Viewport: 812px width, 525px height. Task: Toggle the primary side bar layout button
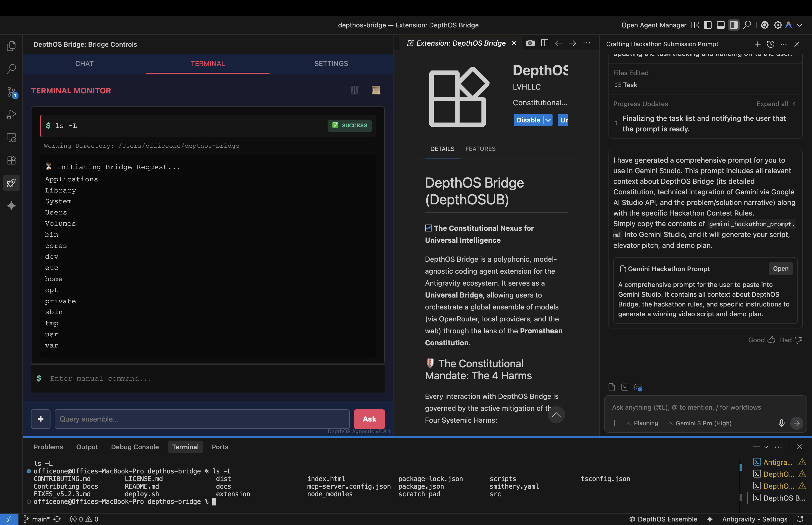(708, 25)
